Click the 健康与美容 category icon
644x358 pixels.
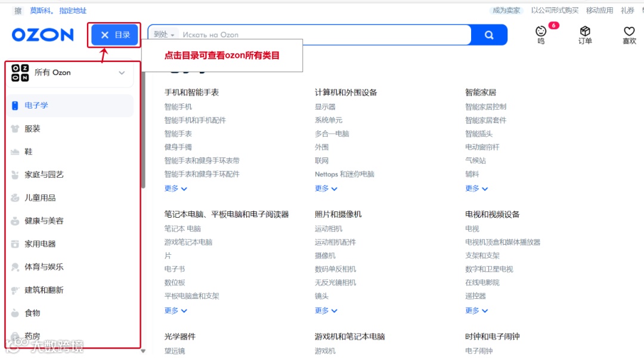click(15, 221)
